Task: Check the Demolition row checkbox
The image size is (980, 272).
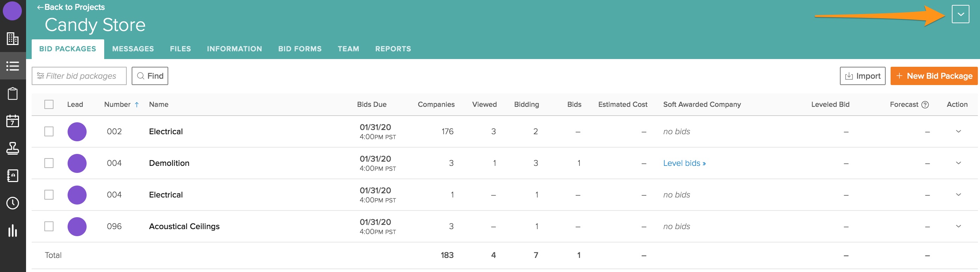Action: pos(49,163)
